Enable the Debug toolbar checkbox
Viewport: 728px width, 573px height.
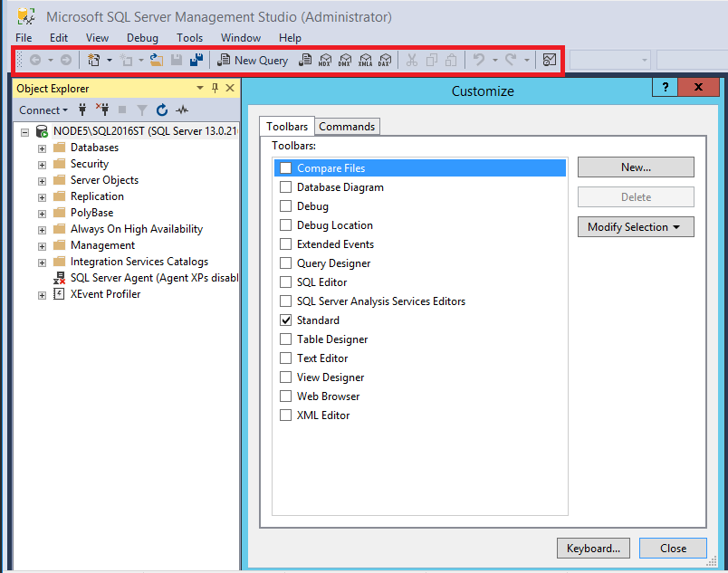[286, 205]
